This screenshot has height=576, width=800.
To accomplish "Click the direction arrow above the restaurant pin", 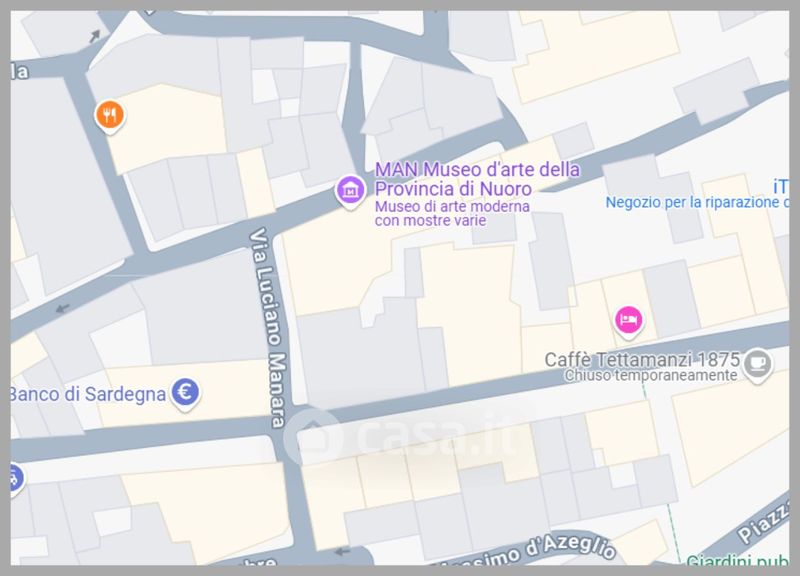I will [94, 37].
